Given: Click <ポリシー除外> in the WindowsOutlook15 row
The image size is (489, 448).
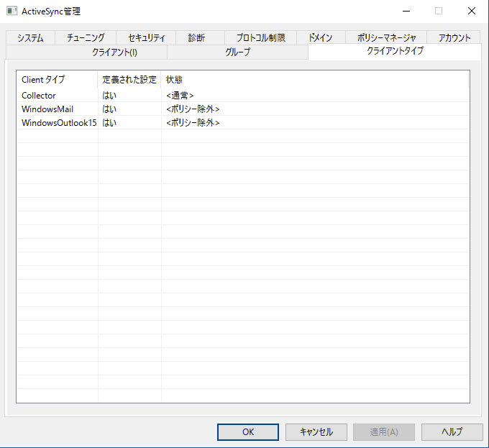Looking at the screenshot, I should (x=193, y=123).
